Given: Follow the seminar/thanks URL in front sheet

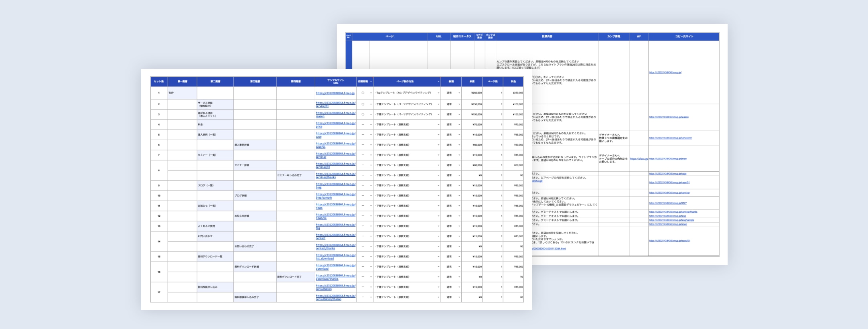Looking at the screenshot, I should 335,175.
